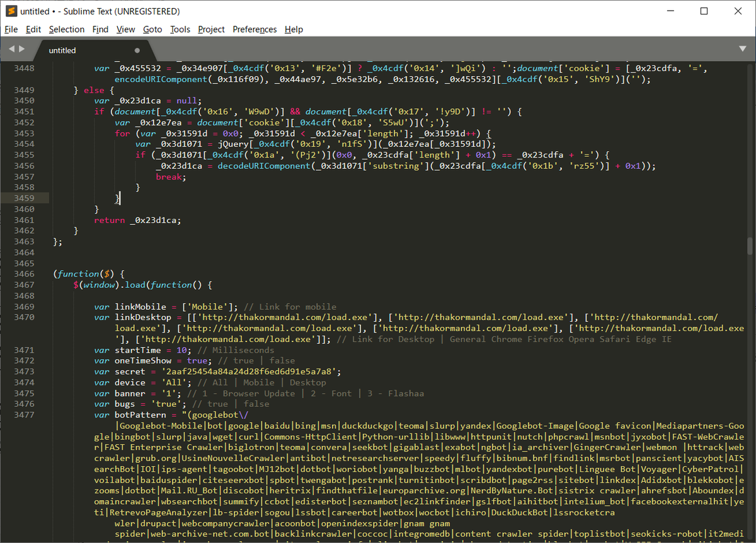Click 'var linkMobile' variable name
The height and width of the screenshot is (543, 756).
[x=140, y=307]
